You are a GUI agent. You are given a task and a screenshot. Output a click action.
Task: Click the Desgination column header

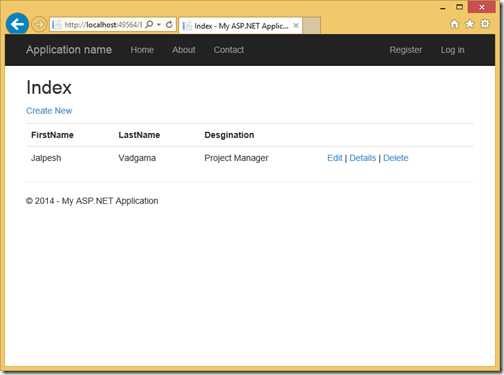click(229, 135)
